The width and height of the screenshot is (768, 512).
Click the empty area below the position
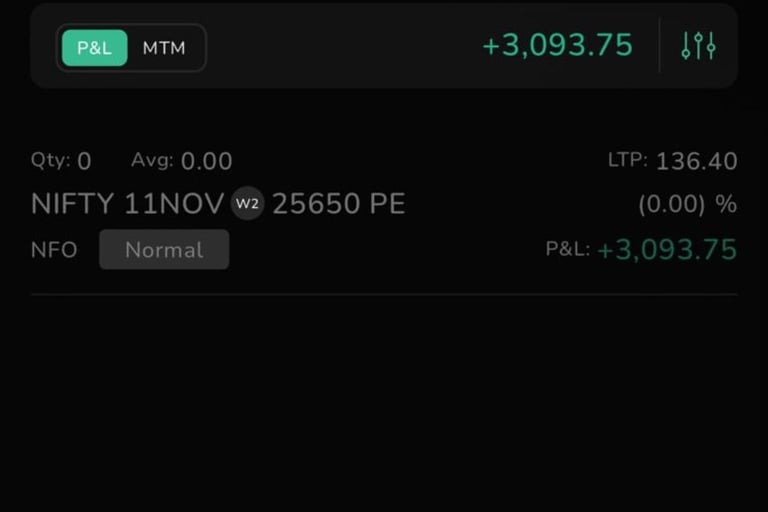384,400
